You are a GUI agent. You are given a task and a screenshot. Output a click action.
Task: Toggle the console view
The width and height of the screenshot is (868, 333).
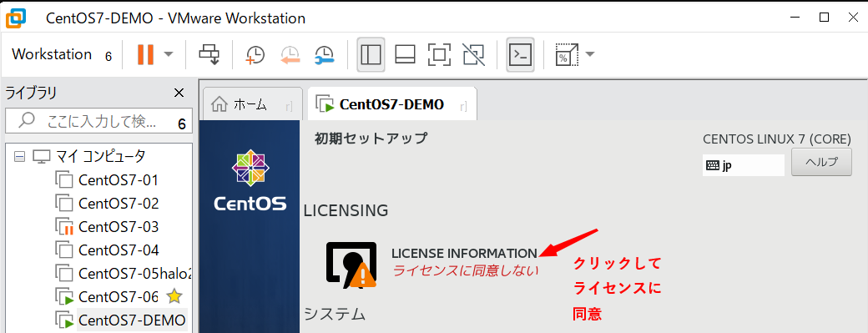point(520,54)
